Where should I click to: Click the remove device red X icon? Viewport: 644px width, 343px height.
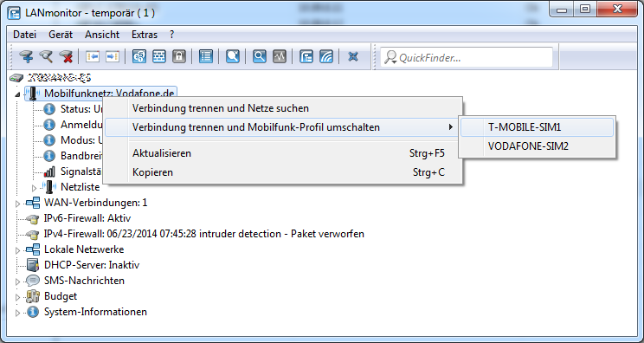pos(66,56)
